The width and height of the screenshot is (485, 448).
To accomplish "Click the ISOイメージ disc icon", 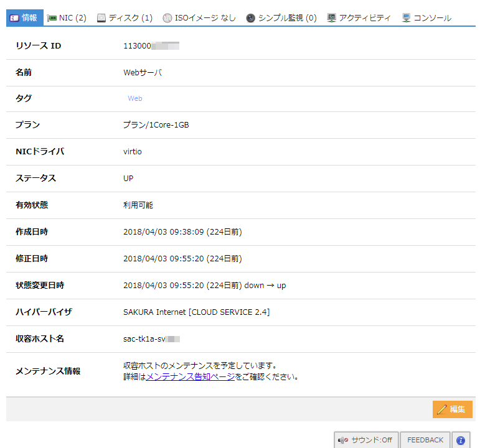I will point(167,18).
